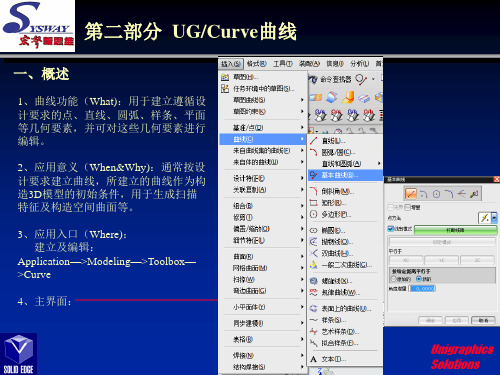Click the 规律曲线(W) law curve icon
Screen dimensions: 500x375
pos(313,293)
